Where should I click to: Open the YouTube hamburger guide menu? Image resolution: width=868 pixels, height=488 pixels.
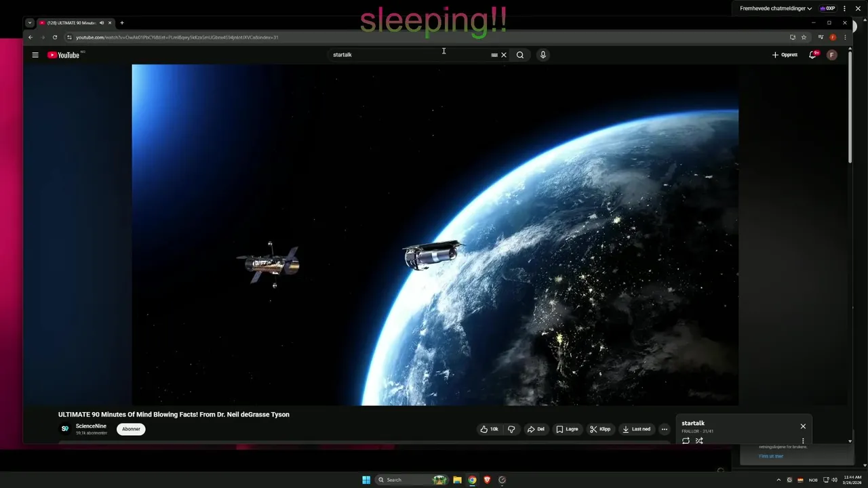[35, 55]
